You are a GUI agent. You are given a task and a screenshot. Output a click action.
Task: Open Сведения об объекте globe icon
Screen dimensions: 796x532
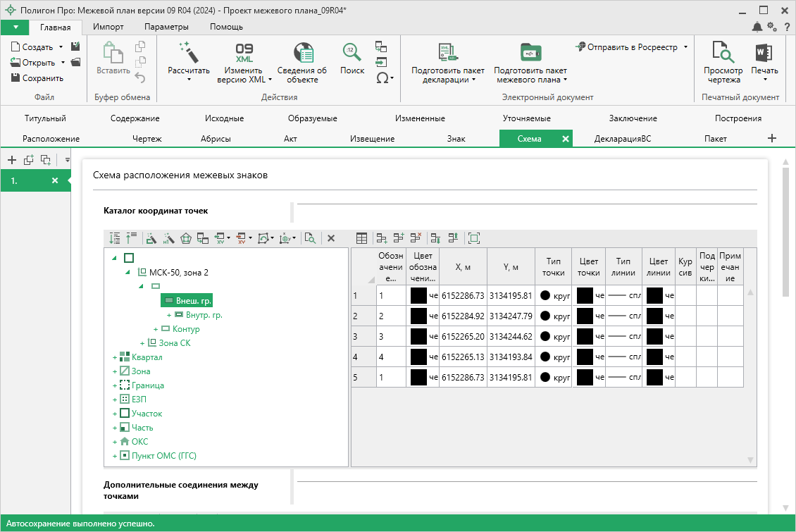point(302,52)
